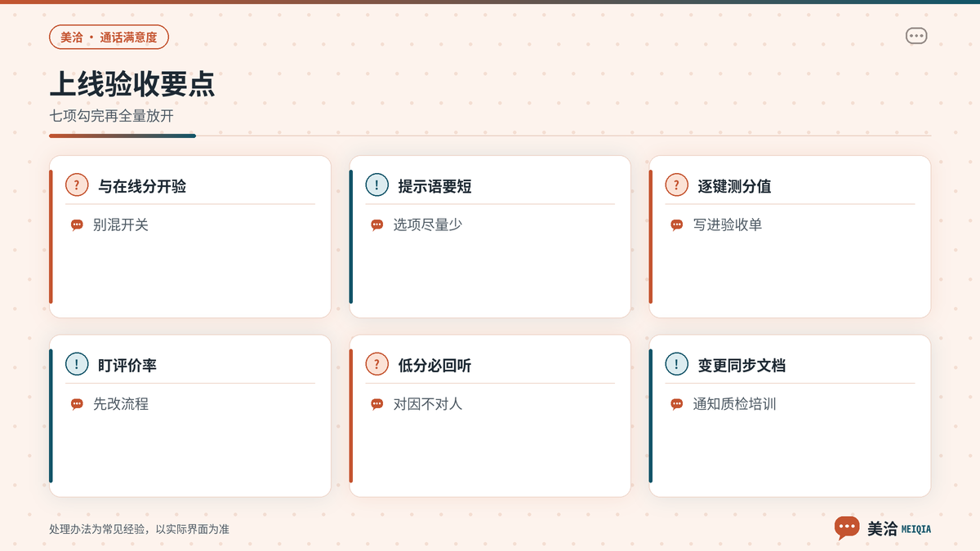Click the text 通知质检培训
Viewport: 980px width, 551px height.
click(734, 404)
